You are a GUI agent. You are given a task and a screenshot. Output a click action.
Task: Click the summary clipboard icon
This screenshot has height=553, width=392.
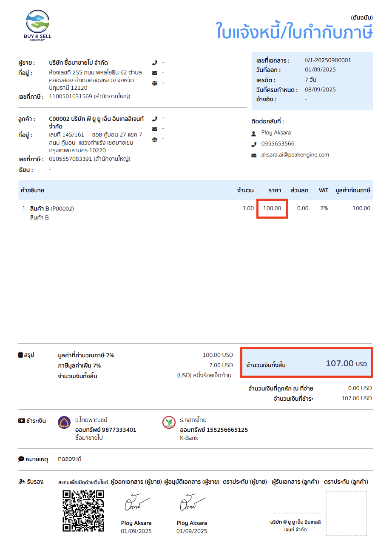[21, 355]
